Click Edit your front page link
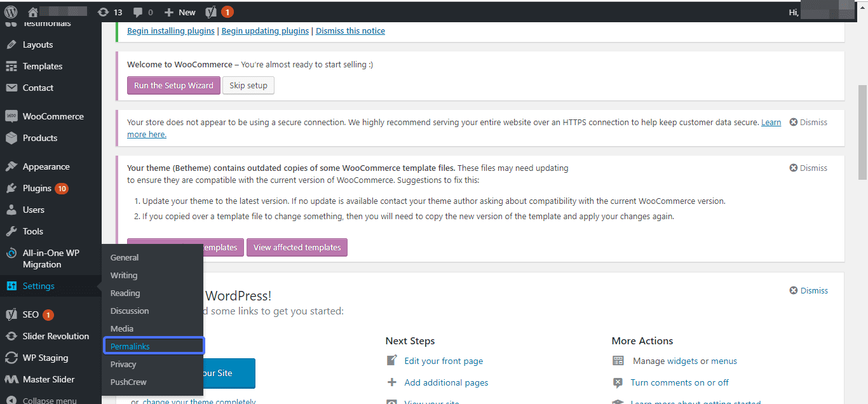868x404 pixels. click(x=444, y=361)
